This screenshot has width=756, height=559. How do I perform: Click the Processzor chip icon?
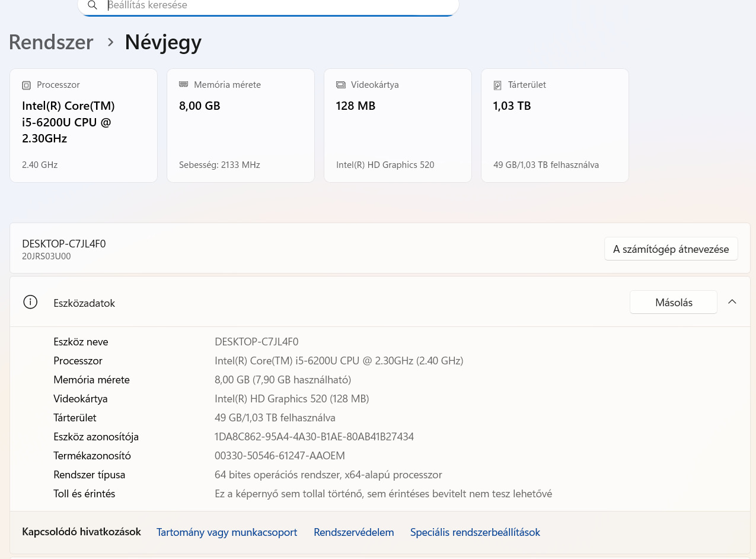point(26,85)
